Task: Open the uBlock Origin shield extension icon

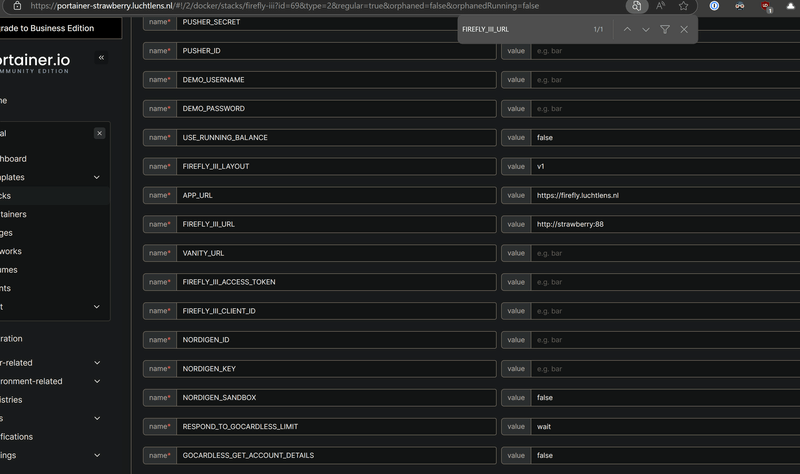Action: pos(766,6)
